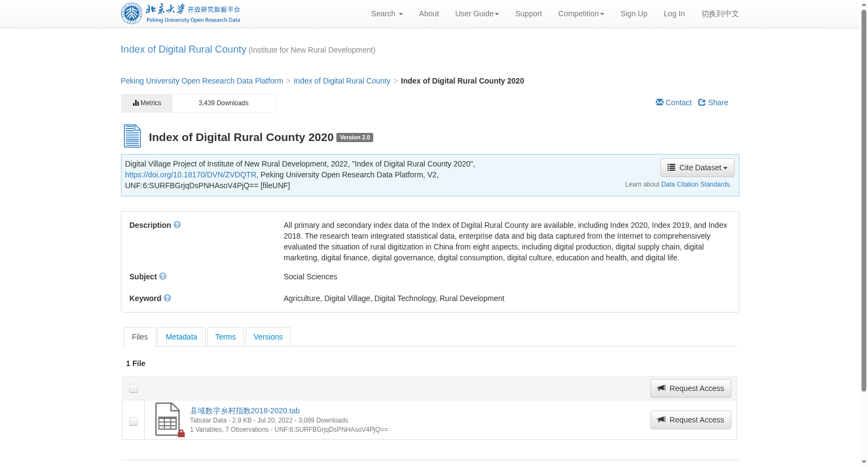Click the Contact envelope icon
Image resolution: width=868 pixels, height=467 pixels.
pos(660,102)
